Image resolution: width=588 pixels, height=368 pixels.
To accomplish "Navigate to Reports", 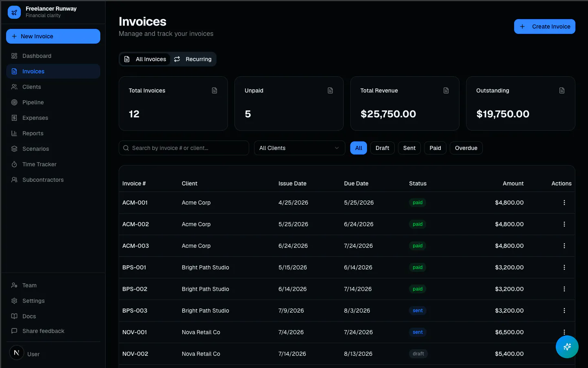I will [53, 133].
